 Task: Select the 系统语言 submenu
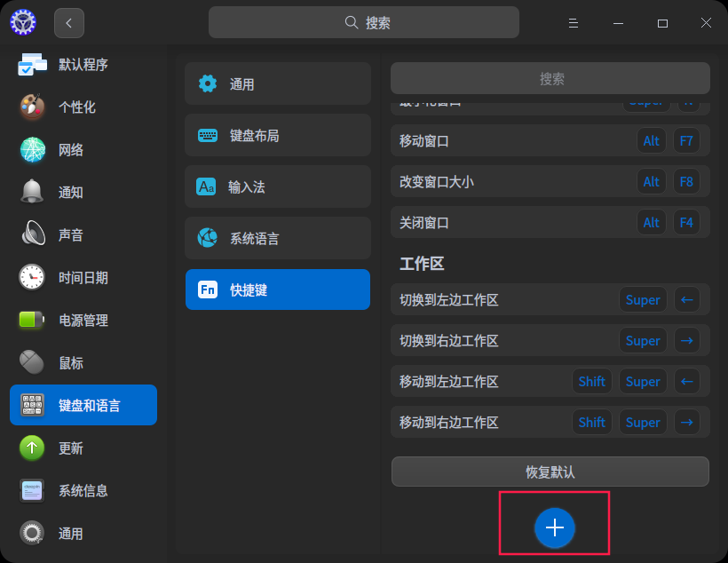[x=278, y=238]
